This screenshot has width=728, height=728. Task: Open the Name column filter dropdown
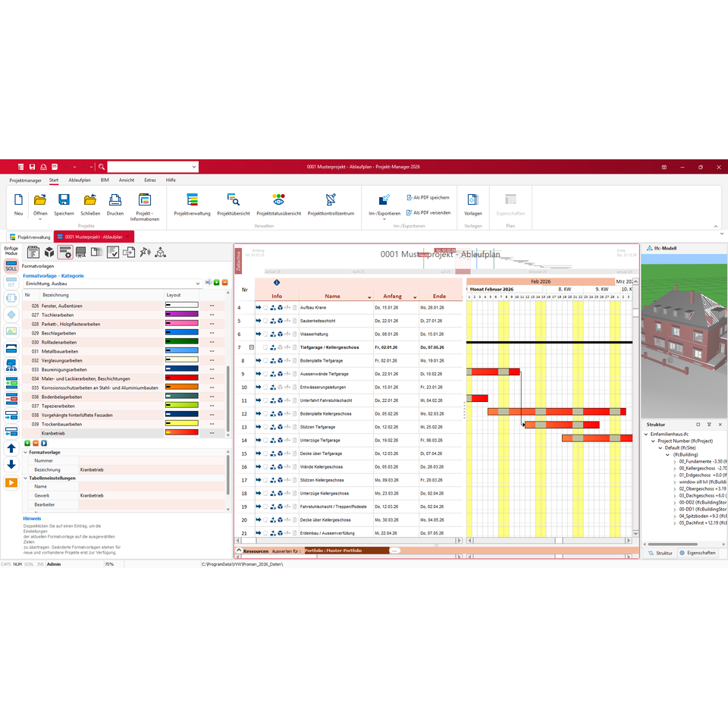pyautogui.click(x=369, y=297)
